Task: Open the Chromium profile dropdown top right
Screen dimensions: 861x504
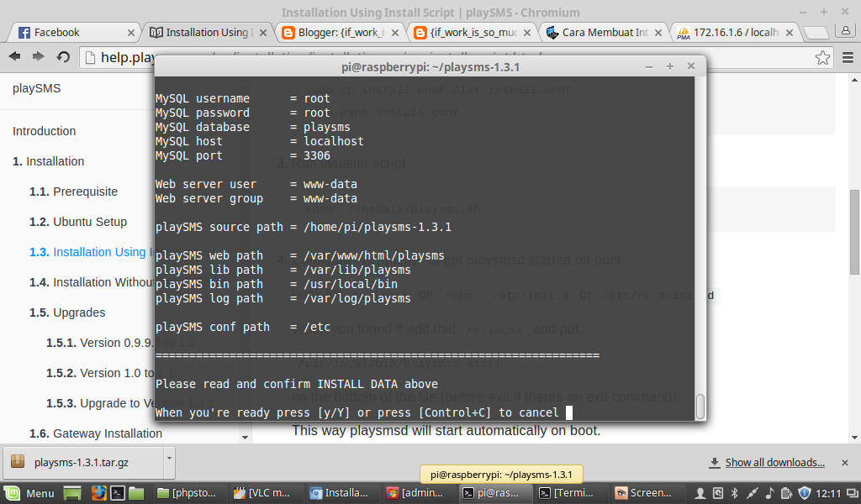Action: [845, 31]
